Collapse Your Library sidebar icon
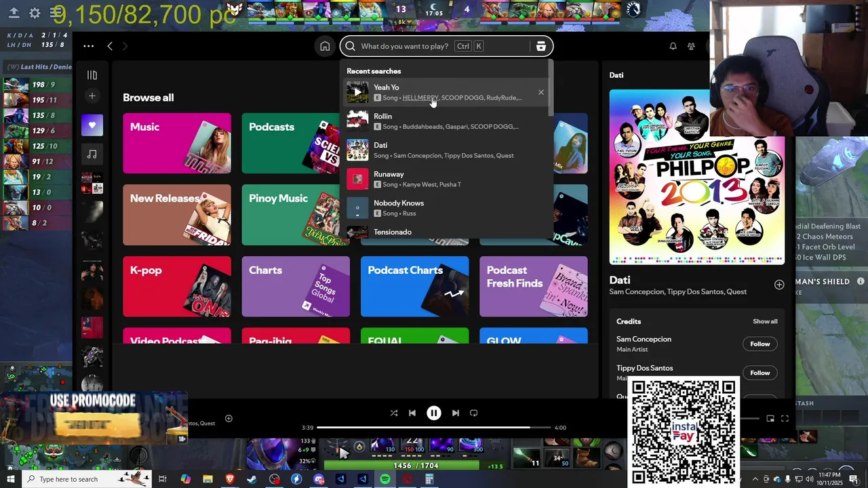The height and width of the screenshot is (488, 868). 92,75
